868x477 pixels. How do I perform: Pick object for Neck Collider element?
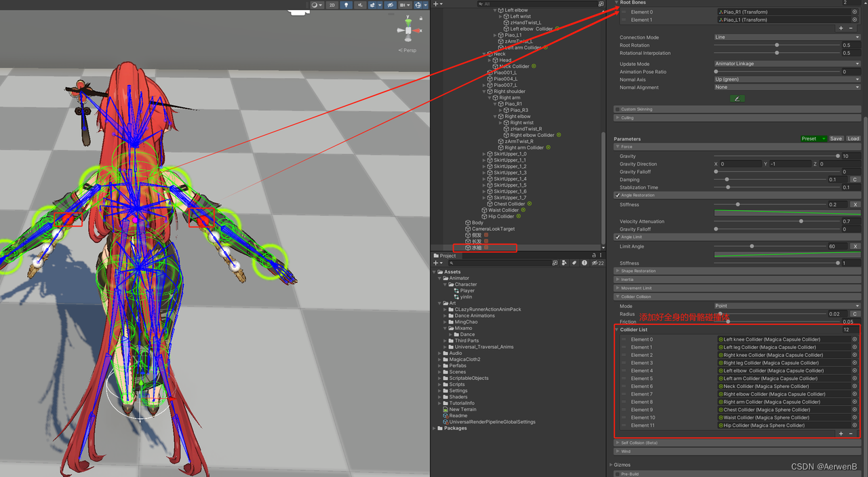point(854,386)
